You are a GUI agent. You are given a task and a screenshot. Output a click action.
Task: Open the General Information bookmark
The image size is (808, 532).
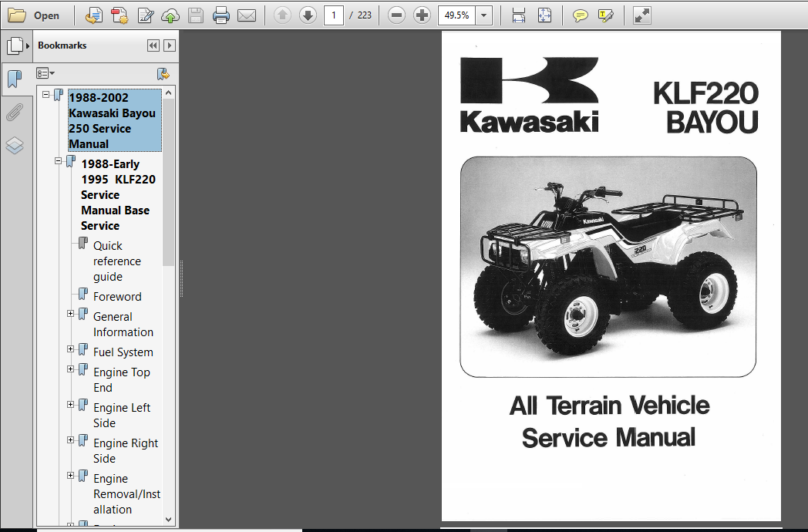(x=123, y=325)
